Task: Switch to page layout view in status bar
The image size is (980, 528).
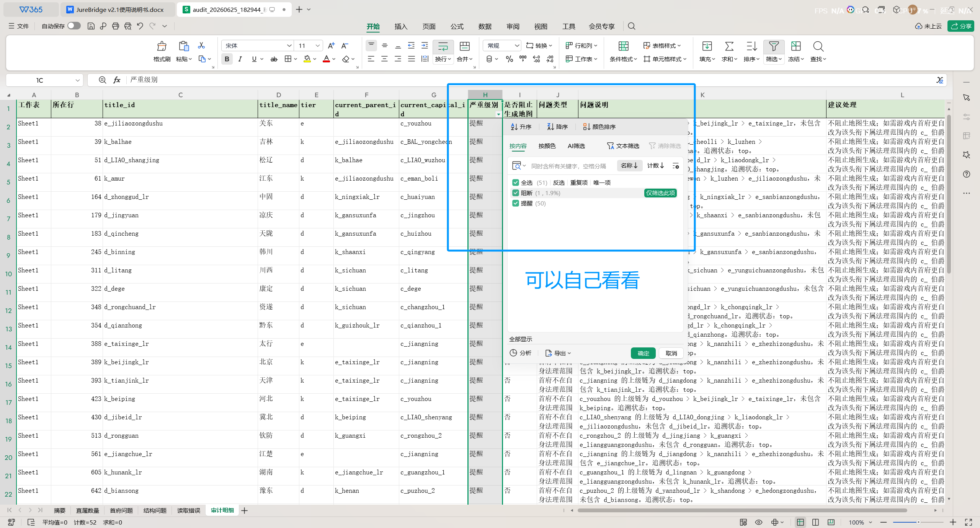Action: point(815,522)
